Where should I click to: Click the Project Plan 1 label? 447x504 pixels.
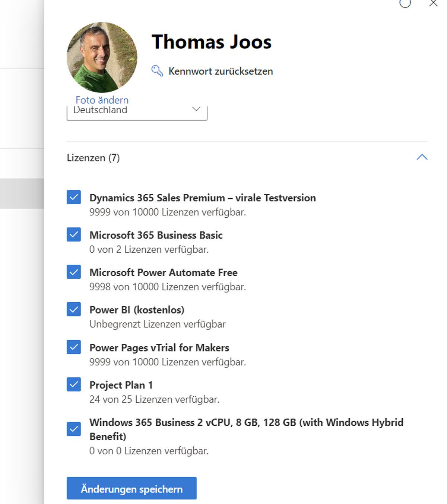pos(121,385)
